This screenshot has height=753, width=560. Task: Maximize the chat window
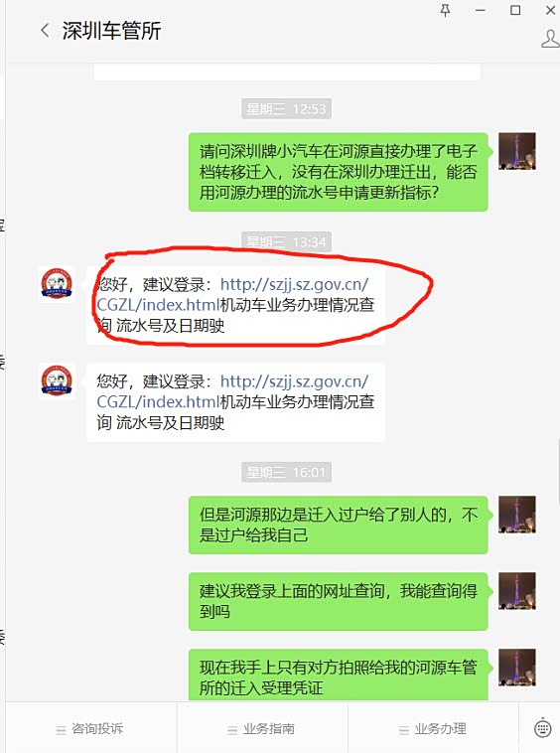pos(515,10)
